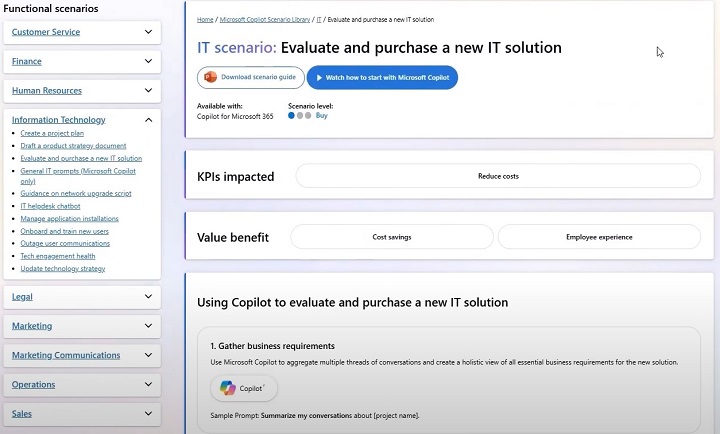Click the Copilot logo icon
The image size is (720, 434).
(x=227, y=388)
